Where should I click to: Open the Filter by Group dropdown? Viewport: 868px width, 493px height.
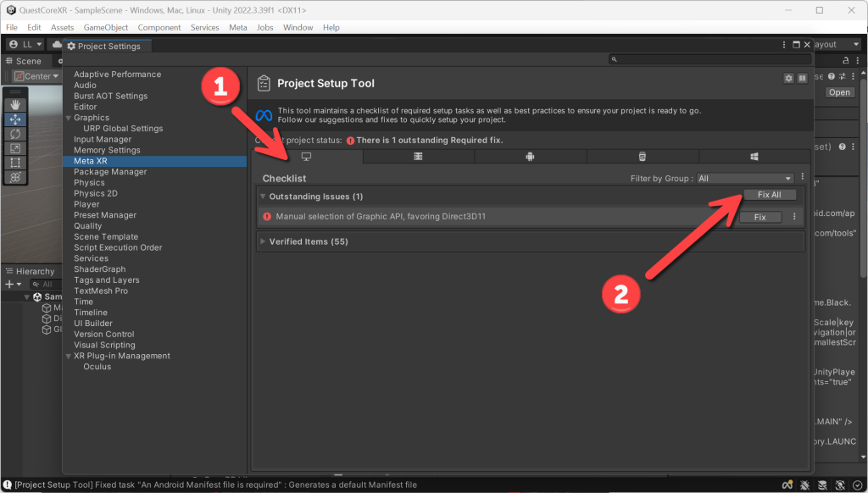pos(744,178)
